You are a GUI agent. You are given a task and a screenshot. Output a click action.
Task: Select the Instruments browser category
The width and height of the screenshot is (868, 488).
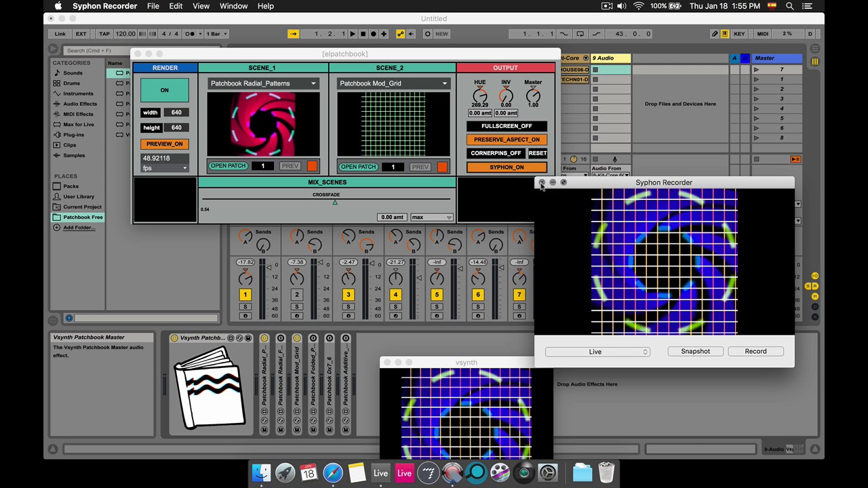click(78, 94)
